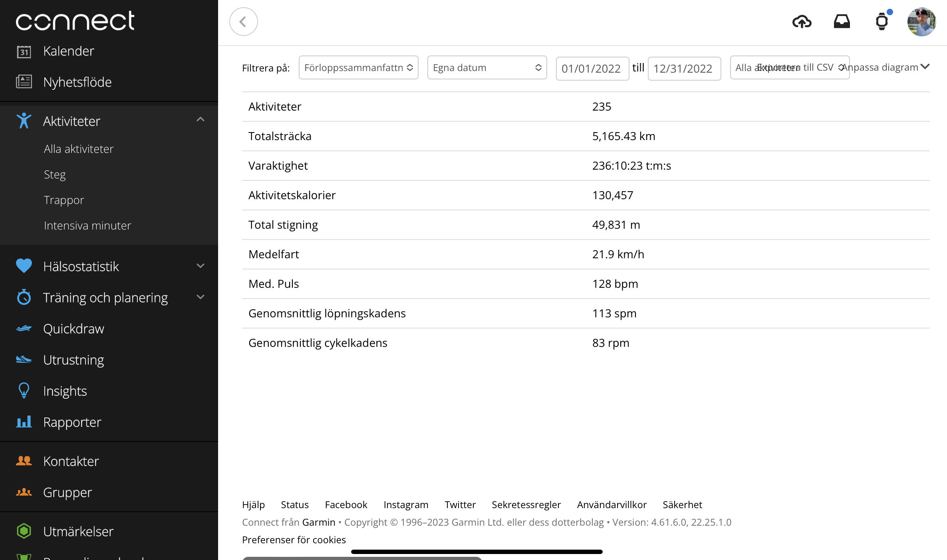This screenshot has width=947, height=560.
Task: Open the user profile avatar
Action: click(921, 22)
